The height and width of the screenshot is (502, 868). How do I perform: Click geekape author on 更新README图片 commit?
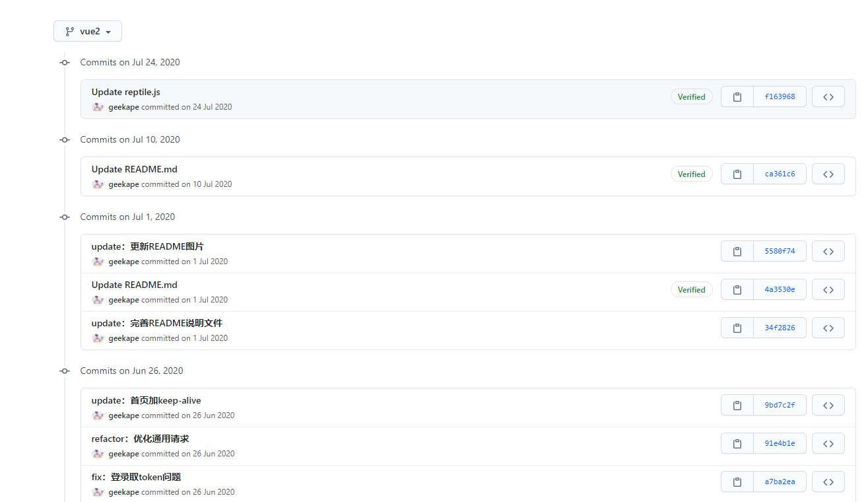[x=123, y=262]
